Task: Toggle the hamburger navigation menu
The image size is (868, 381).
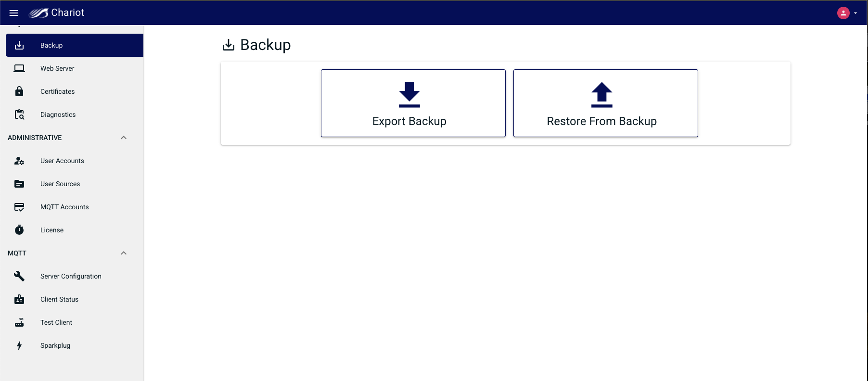Action: point(14,13)
